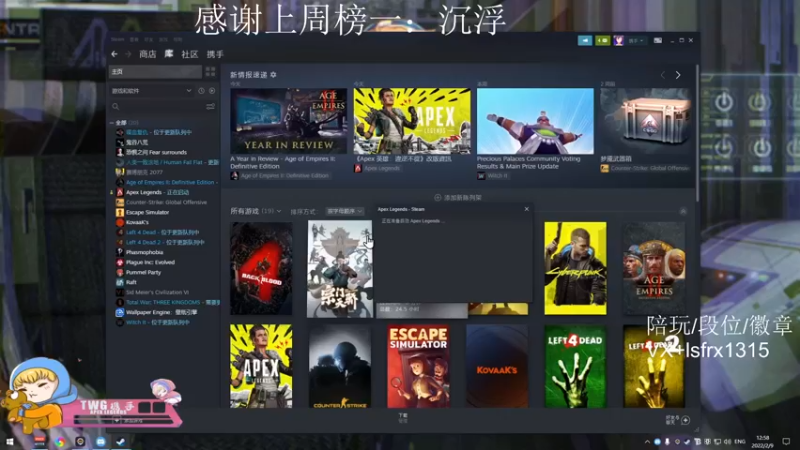Screen dimensions: 800x450
Task: Open news settings gear icon
Action: click(273, 74)
